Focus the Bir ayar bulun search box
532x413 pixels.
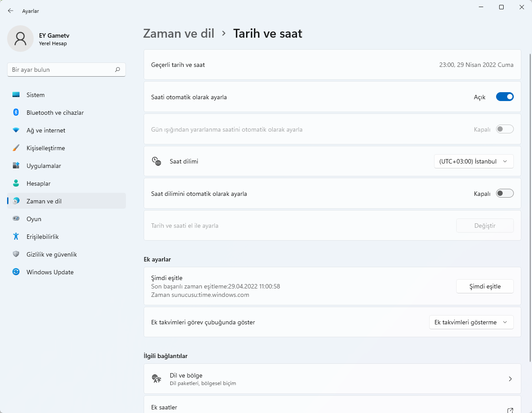[x=62, y=70]
